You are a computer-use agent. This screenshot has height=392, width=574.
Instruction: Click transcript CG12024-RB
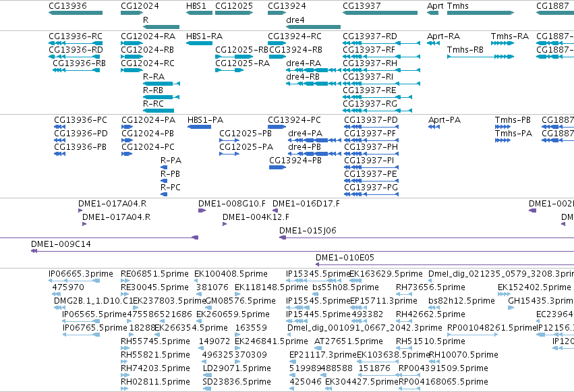[x=132, y=57]
